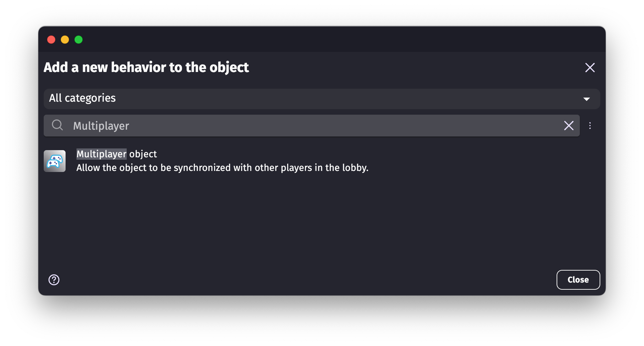Expand the category filter chevron
The width and height of the screenshot is (644, 346).
587,99
